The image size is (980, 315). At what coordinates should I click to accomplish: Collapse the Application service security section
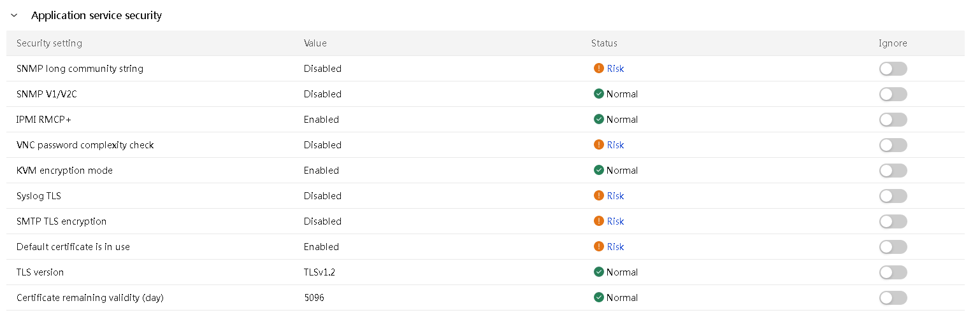coord(14,15)
